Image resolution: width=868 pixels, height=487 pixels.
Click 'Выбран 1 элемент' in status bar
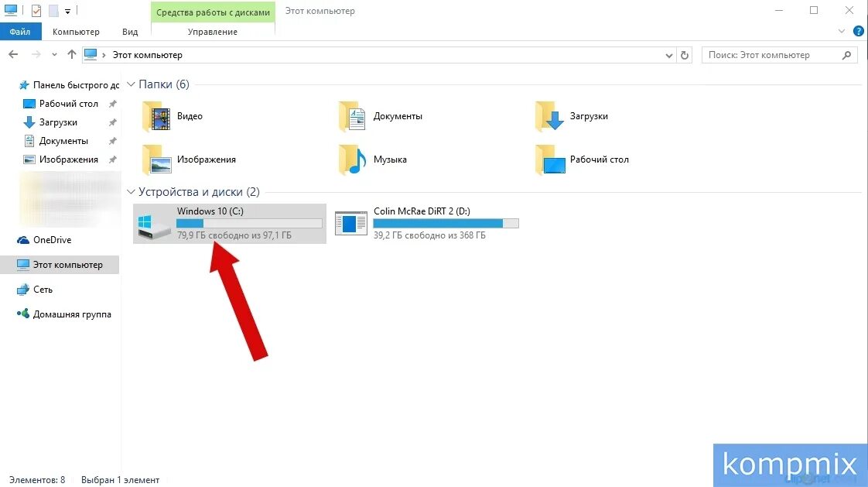(120, 480)
